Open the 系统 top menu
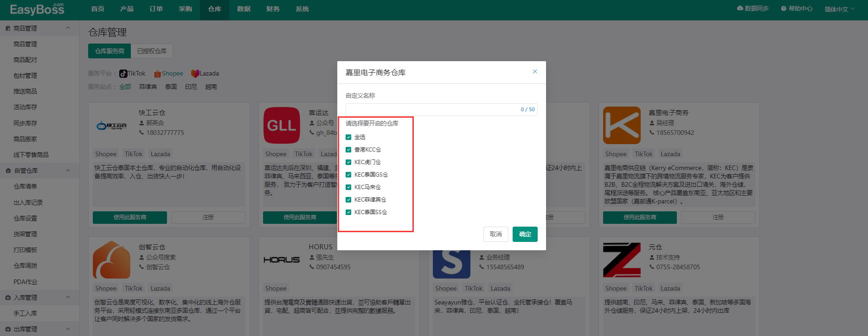 click(x=302, y=9)
